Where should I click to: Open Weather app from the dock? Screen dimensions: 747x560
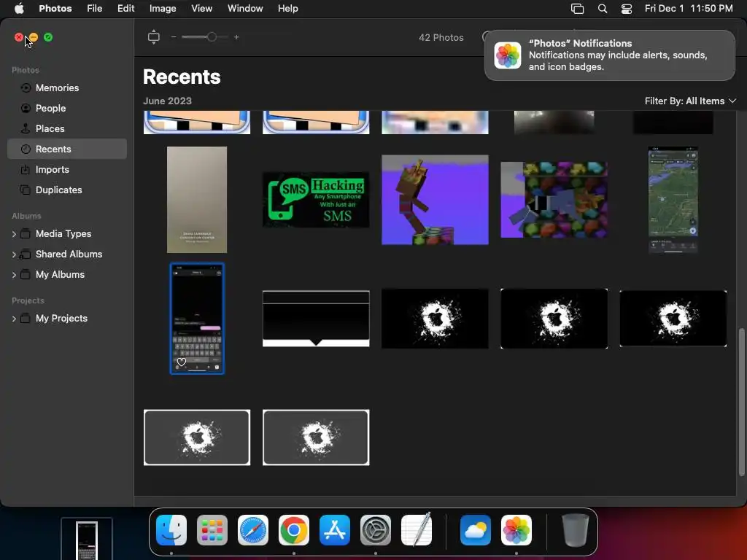pos(476,530)
